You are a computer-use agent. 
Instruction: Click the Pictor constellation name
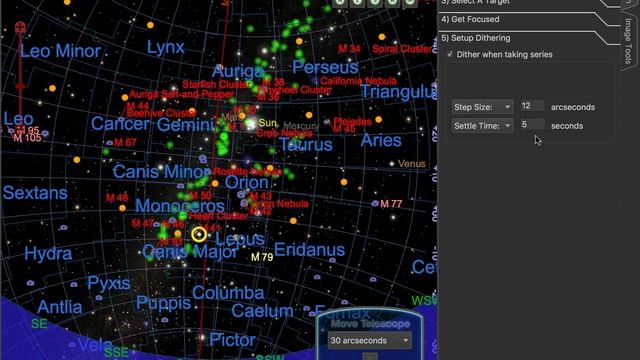point(232,340)
